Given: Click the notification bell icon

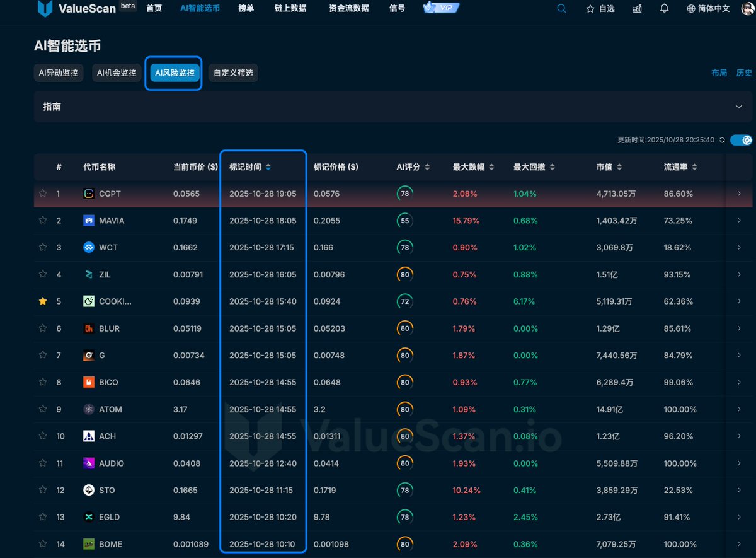Looking at the screenshot, I should 664,9.
